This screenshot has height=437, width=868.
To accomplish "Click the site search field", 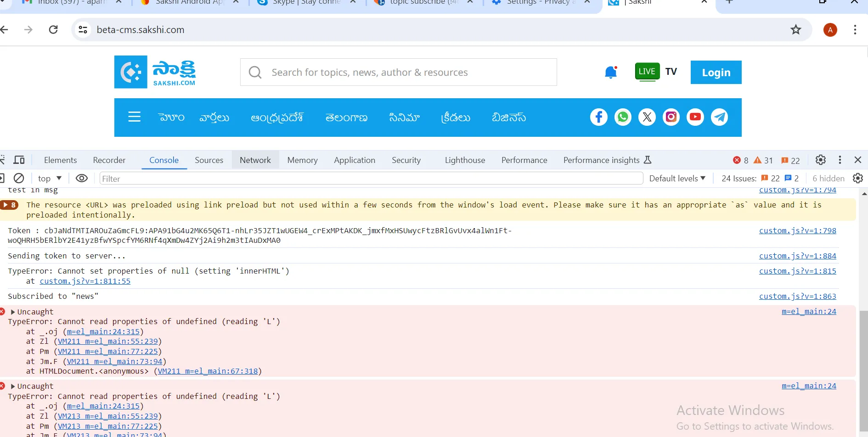I will click(x=399, y=72).
